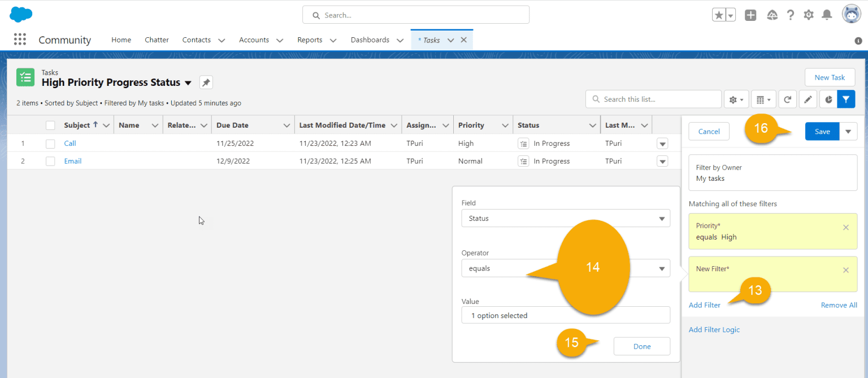This screenshot has height=378, width=868.
Task: Open the Chatter tab
Action: tap(157, 40)
